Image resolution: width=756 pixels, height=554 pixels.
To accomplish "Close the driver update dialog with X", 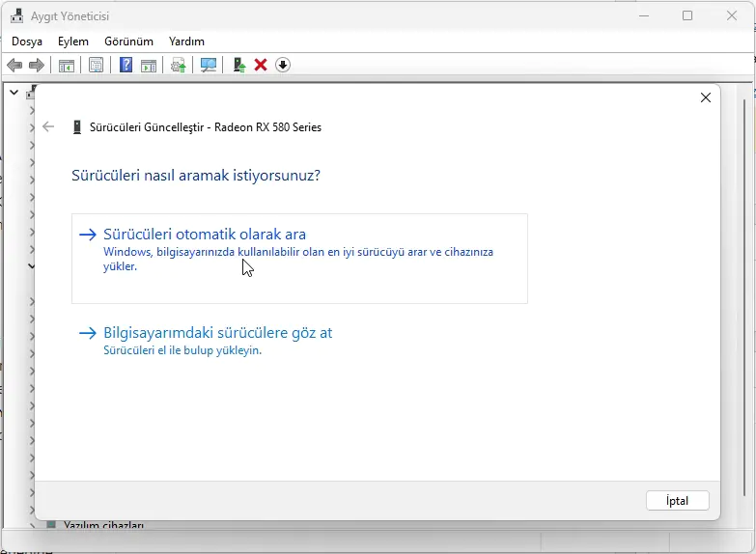I will tap(706, 97).
